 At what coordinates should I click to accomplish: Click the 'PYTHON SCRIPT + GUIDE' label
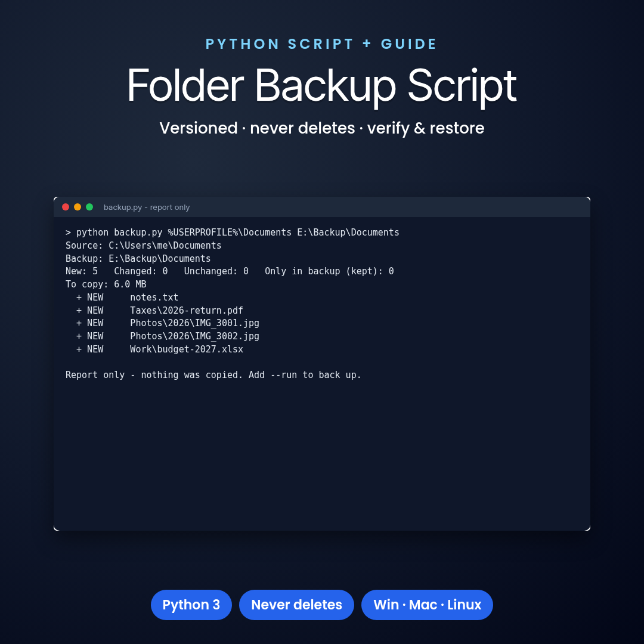tap(321, 44)
